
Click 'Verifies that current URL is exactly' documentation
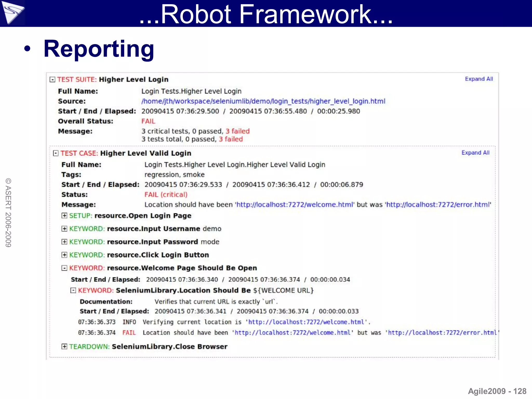(216, 302)
